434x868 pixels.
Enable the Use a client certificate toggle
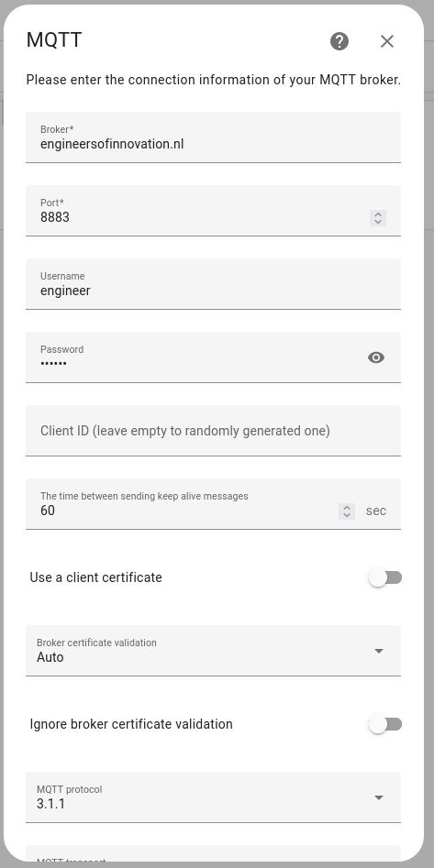point(385,577)
